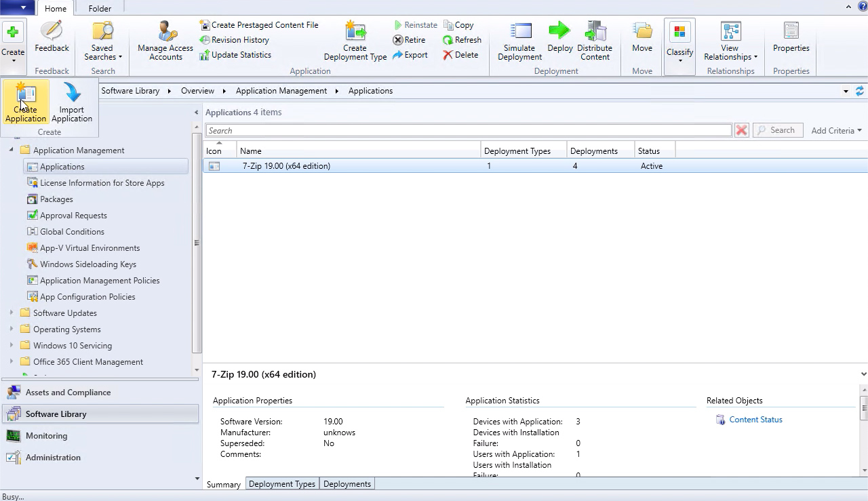This screenshot has height=501, width=868.
Task: Open the Monitoring workspace
Action: pos(100,436)
